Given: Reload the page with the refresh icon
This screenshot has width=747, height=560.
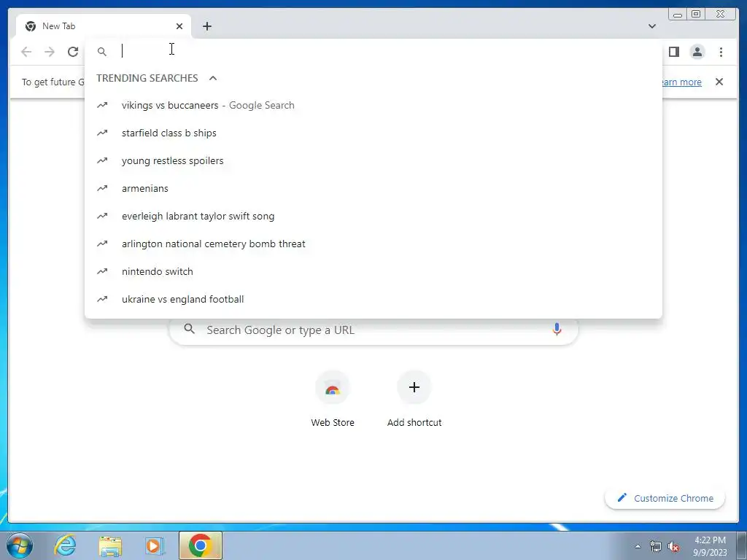Looking at the screenshot, I should pos(73,52).
